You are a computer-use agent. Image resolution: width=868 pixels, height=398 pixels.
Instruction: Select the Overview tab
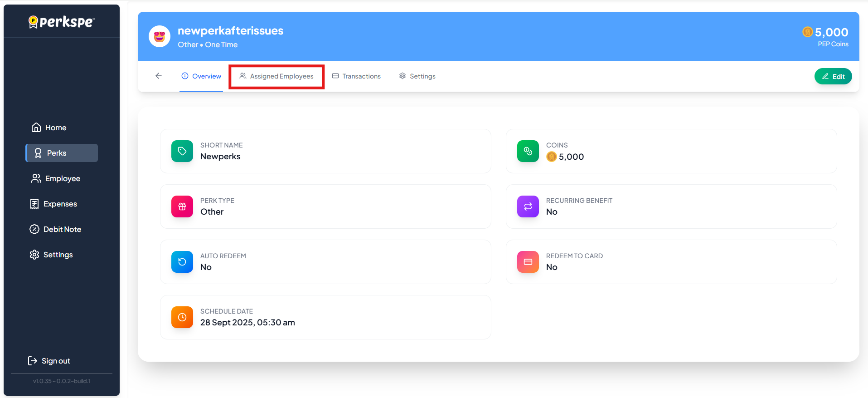pos(201,76)
